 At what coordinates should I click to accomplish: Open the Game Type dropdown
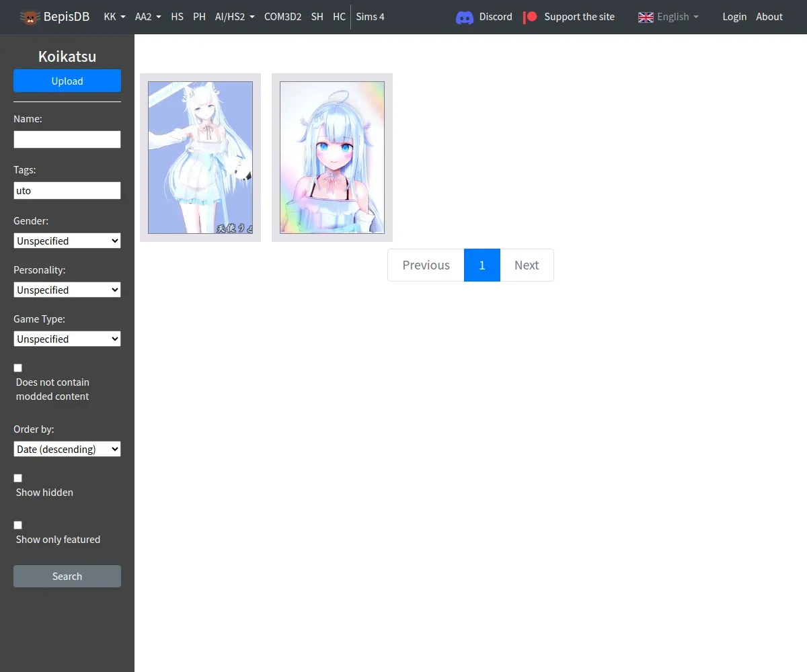click(x=67, y=339)
